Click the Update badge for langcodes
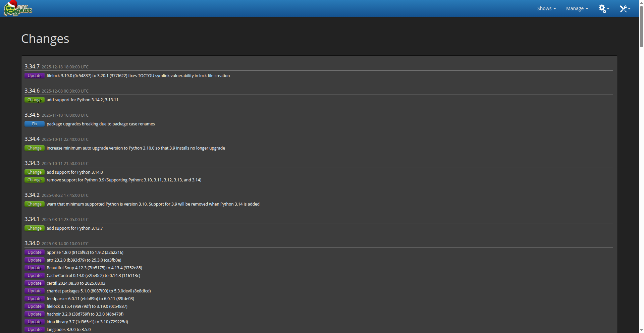This screenshot has height=333, width=644. pos(35,329)
